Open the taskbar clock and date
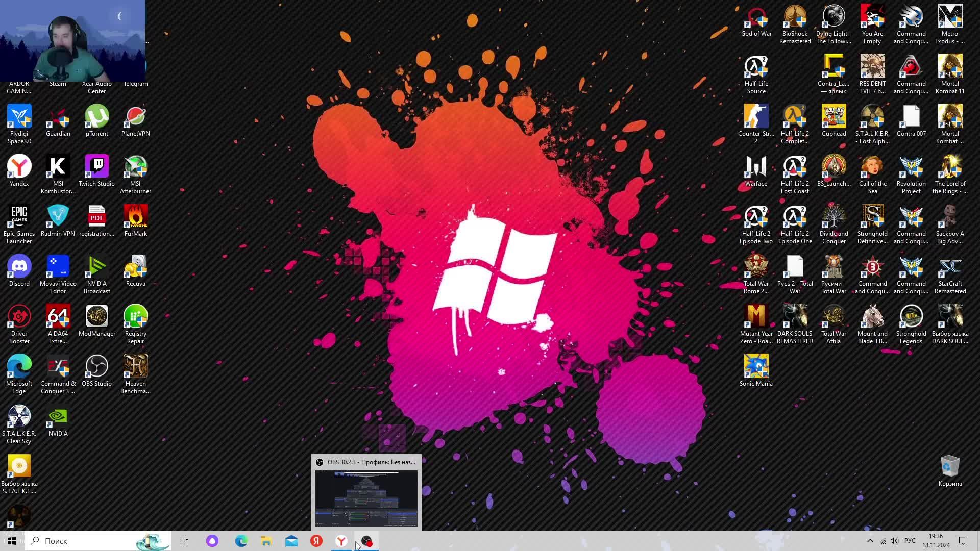980x551 pixels. tap(936, 541)
